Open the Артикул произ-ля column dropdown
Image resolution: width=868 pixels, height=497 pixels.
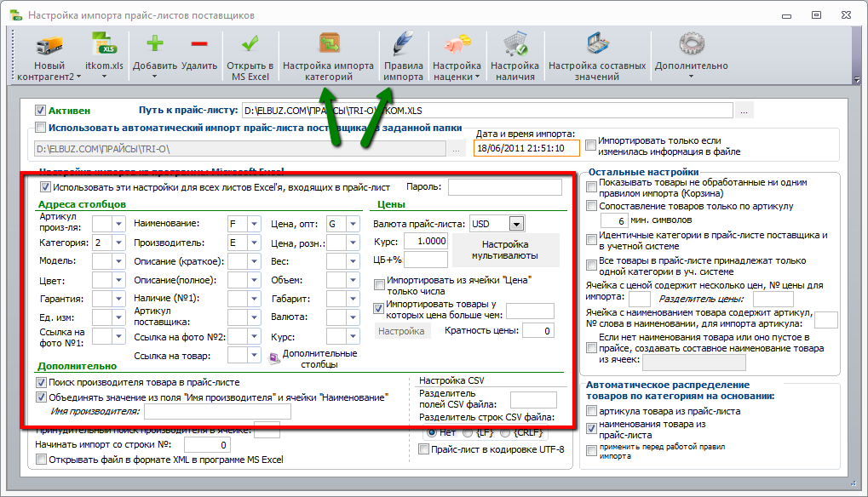[x=118, y=223]
